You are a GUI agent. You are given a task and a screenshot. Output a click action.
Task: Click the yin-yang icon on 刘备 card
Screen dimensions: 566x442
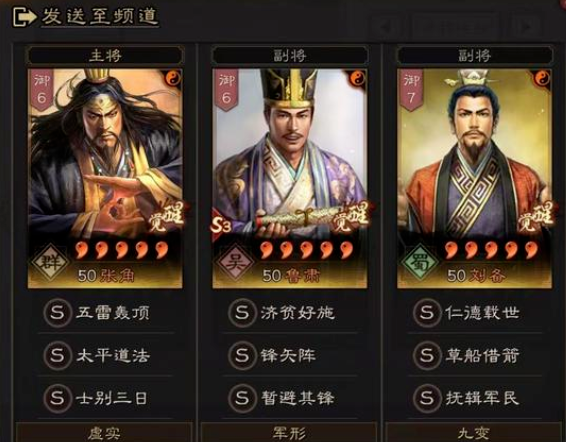pos(542,78)
